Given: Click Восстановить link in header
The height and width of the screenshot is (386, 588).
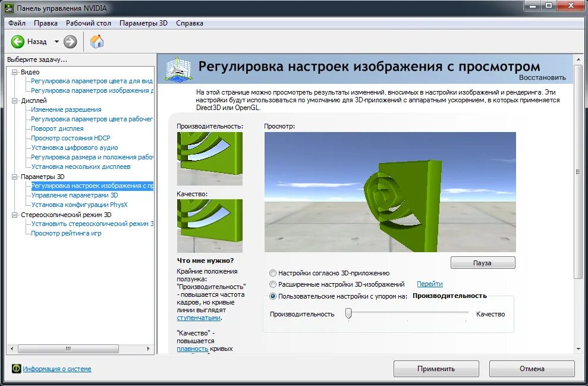Looking at the screenshot, I should pos(542,78).
